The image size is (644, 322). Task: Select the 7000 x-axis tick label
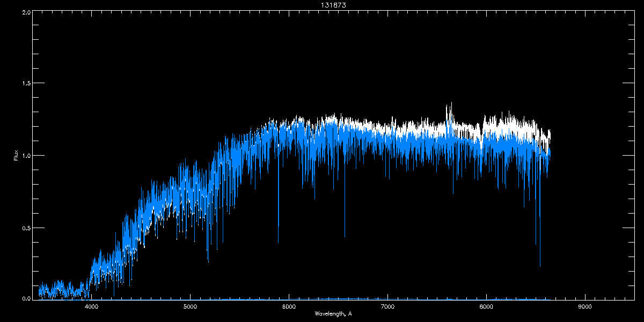387,306
